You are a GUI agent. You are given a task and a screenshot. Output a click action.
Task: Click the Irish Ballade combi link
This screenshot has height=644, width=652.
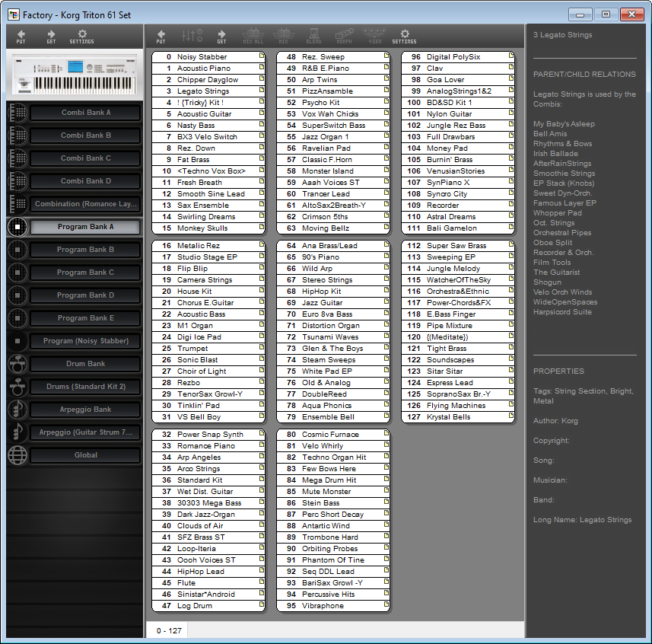click(x=555, y=154)
